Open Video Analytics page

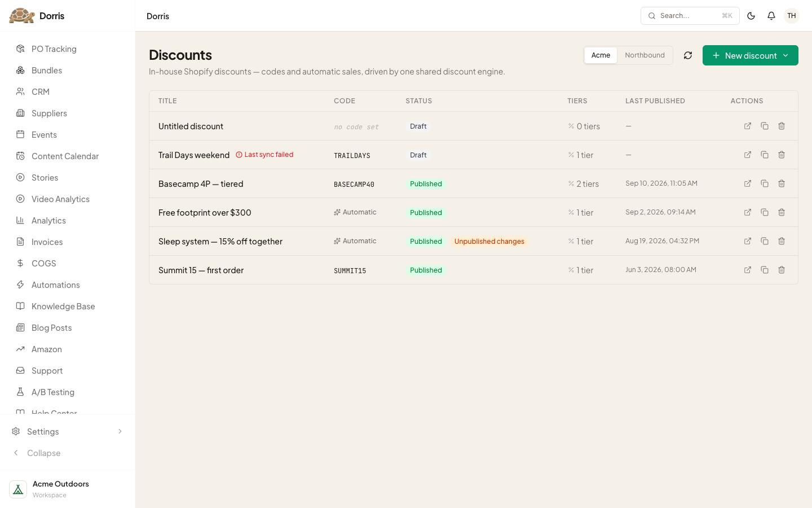click(68, 199)
